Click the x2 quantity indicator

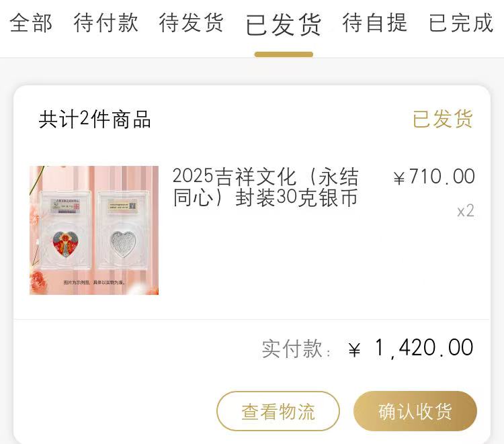(466, 211)
